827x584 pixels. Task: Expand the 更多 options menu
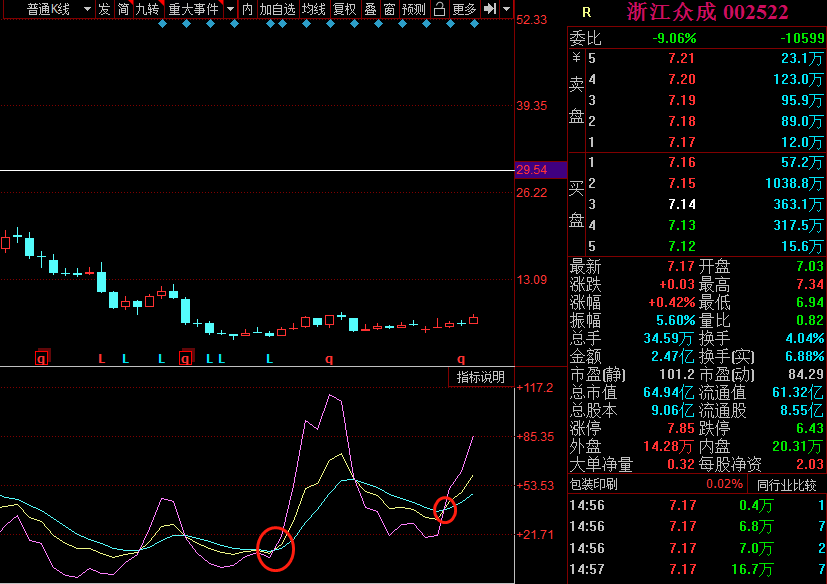(465, 9)
